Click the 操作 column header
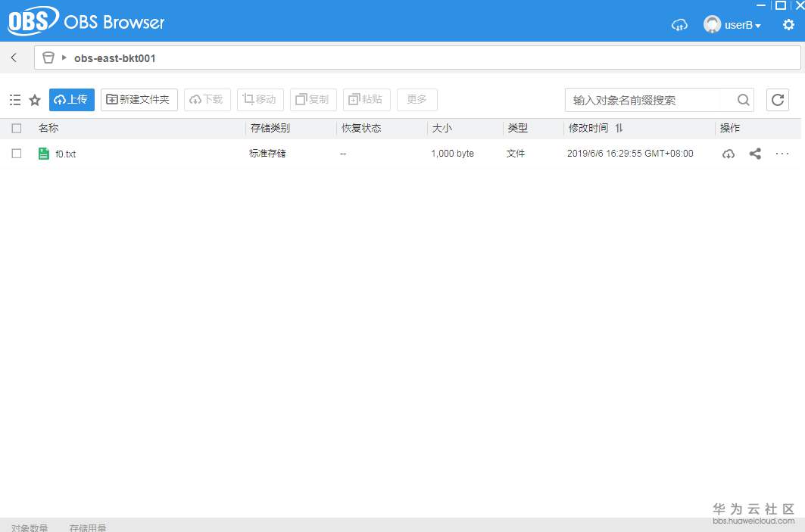Image resolution: width=805 pixels, height=532 pixels. tap(729, 128)
